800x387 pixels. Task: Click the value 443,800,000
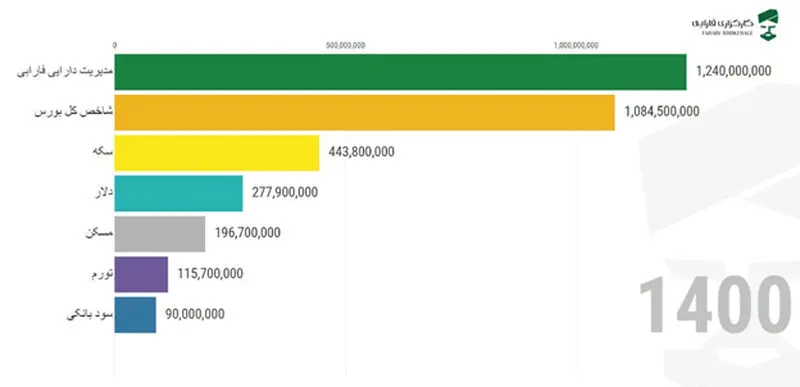point(361,152)
